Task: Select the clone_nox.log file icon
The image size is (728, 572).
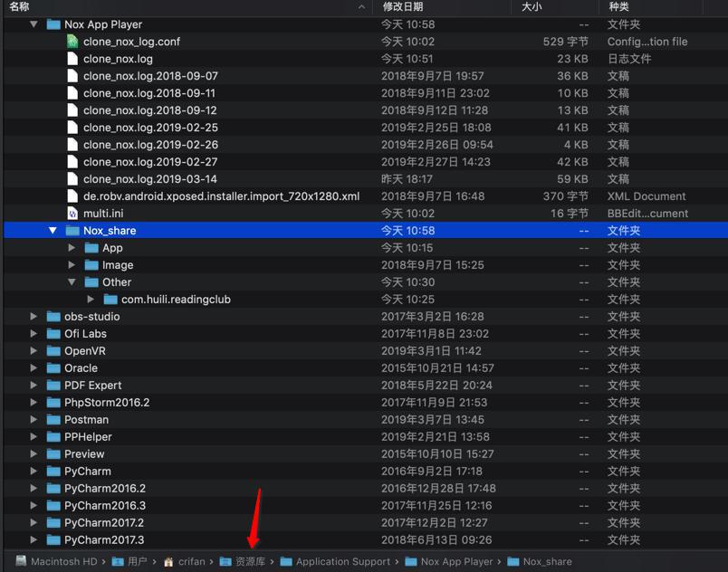Action: coord(72,59)
